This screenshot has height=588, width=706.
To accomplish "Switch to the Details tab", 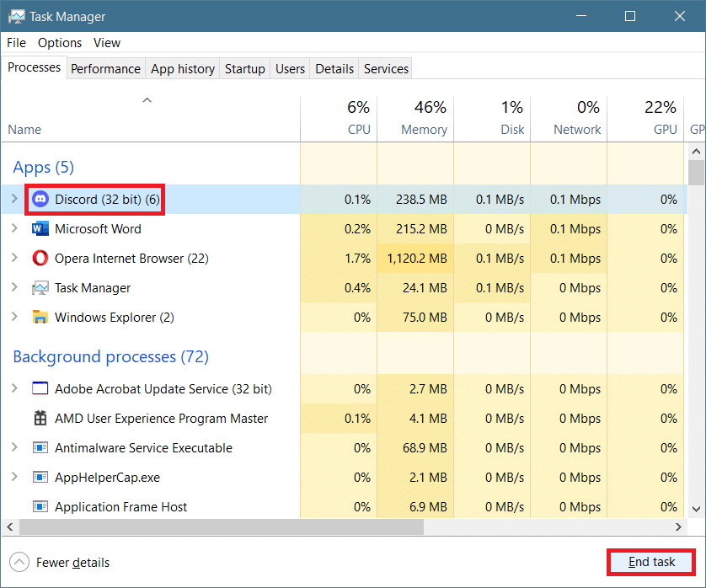I will coord(334,69).
